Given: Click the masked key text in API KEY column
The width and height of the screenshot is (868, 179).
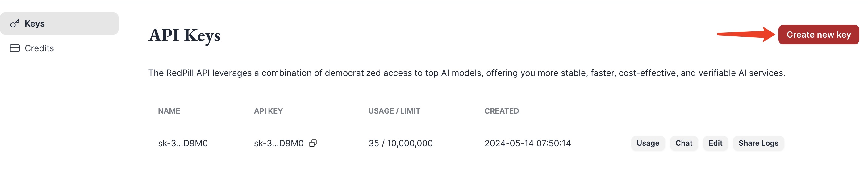Looking at the screenshot, I should pyautogui.click(x=279, y=143).
